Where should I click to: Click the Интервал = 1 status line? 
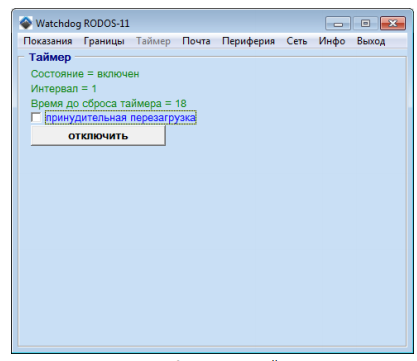[x=64, y=88]
